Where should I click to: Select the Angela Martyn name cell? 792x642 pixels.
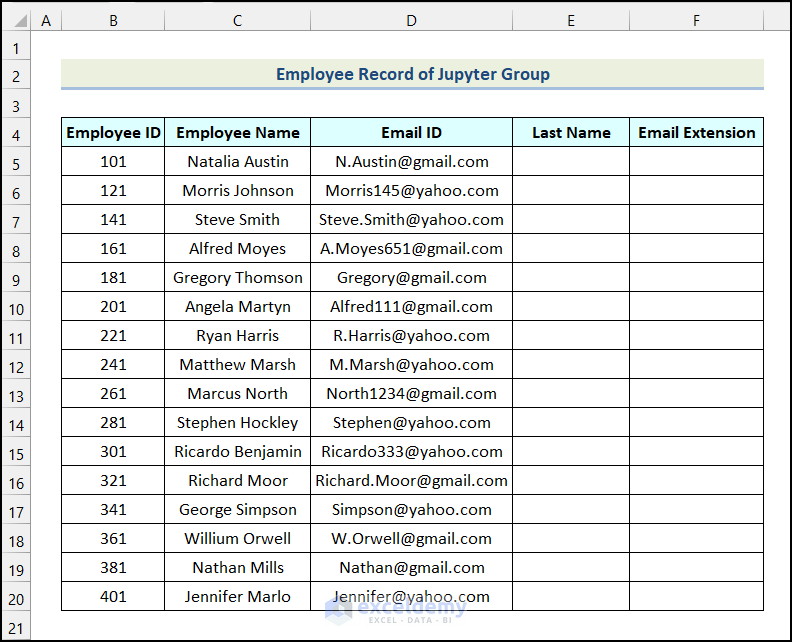coord(237,307)
